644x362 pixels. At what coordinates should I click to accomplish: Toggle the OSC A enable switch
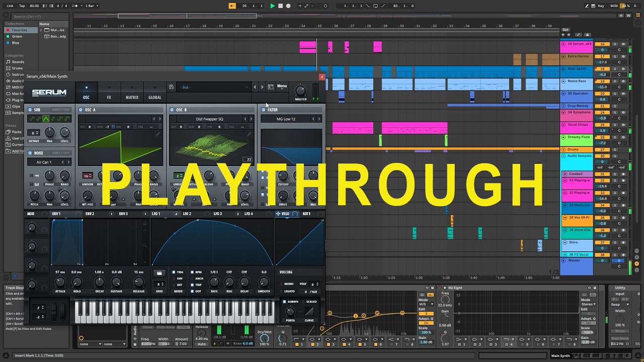(81, 110)
